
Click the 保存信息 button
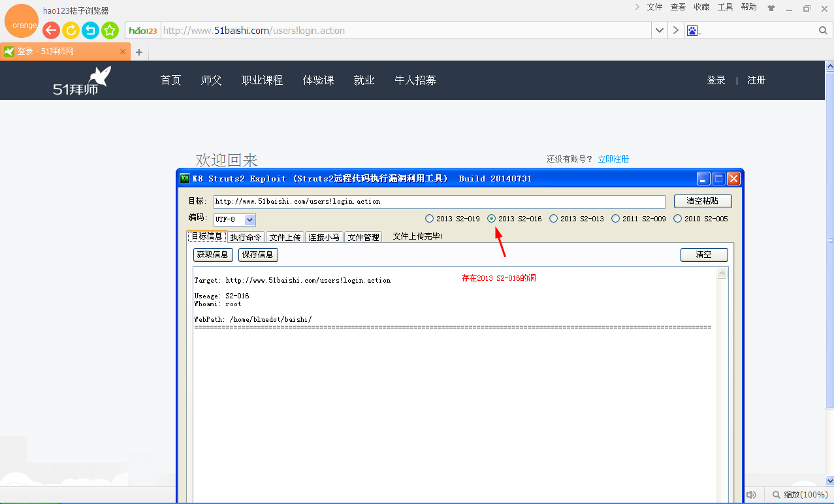coord(258,255)
